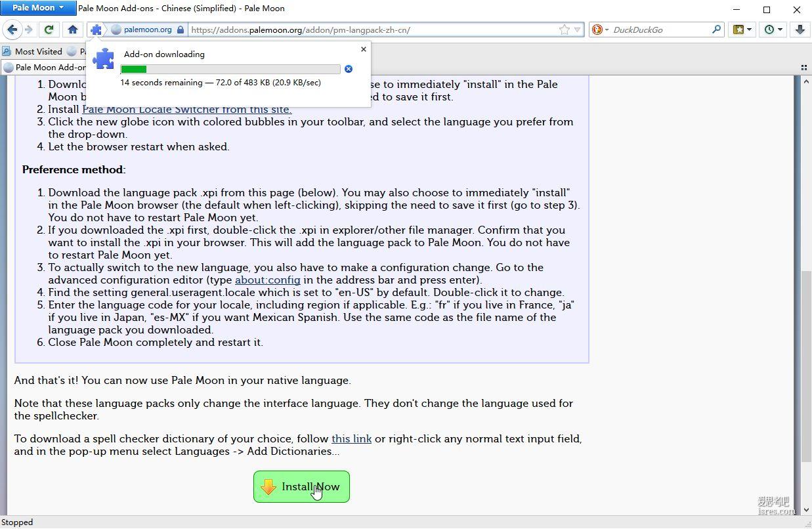
Task: Minimize the Pale Moon window
Action: 737,10
